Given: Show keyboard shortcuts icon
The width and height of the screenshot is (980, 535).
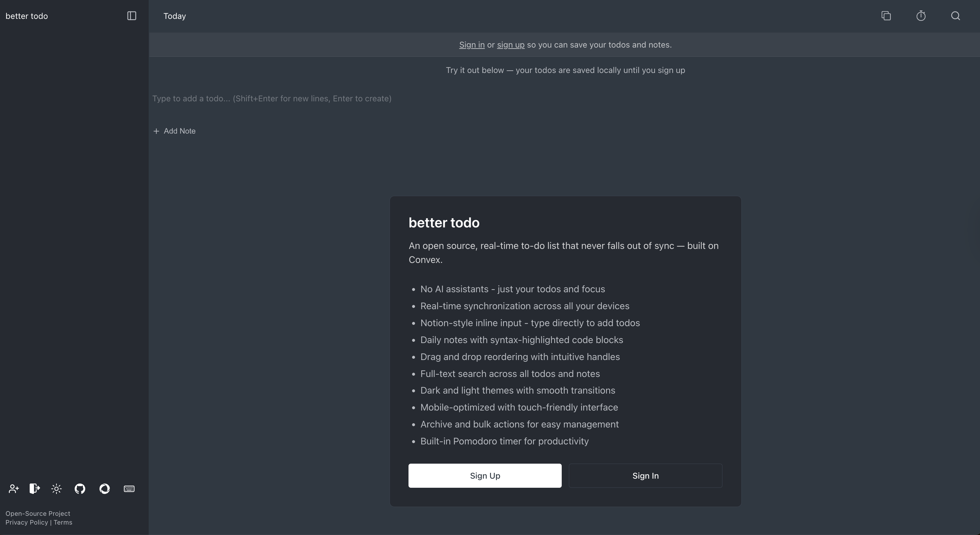Looking at the screenshot, I should click(129, 489).
